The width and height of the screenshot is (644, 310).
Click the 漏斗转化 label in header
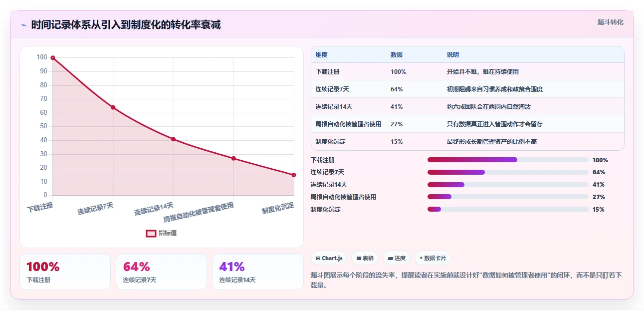tap(611, 22)
